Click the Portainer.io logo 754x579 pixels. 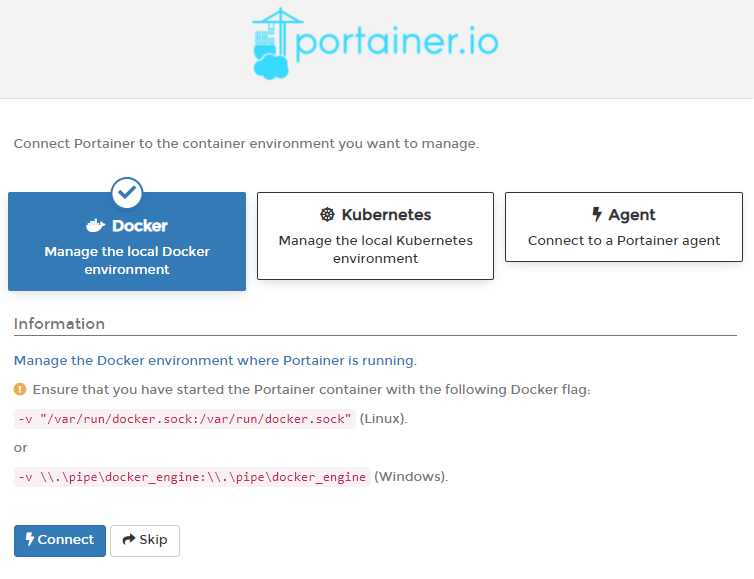pos(375,43)
